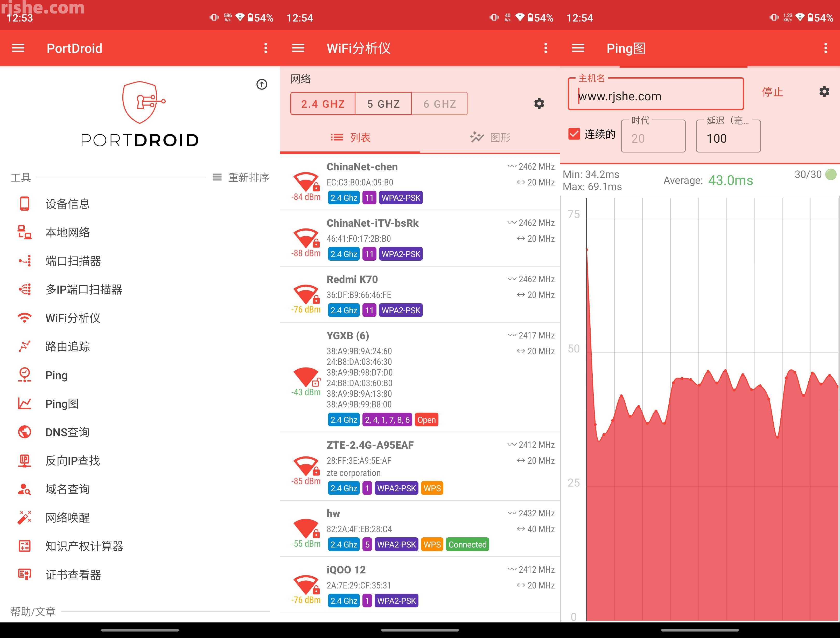The width and height of the screenshot is (840, 638).
Task: Tap the first ping graph peak
Action: [x=587, y=250]
